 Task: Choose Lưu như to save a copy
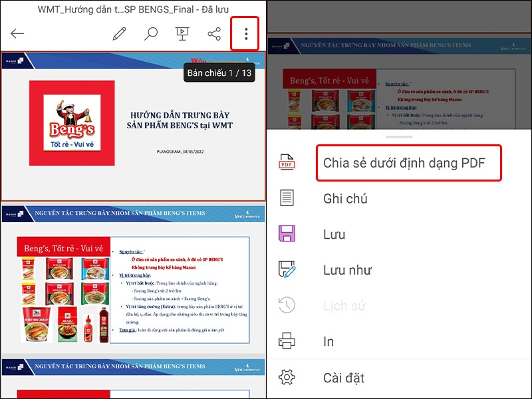tap(347, 270)
